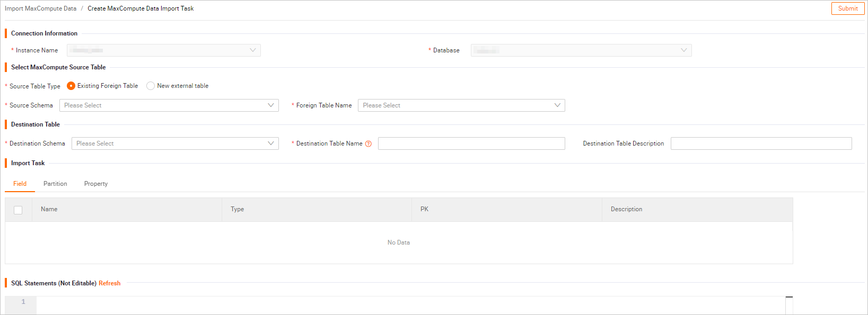The image size is (868, 315).
Task: Open the Property tab
Action: pos(96,184)
